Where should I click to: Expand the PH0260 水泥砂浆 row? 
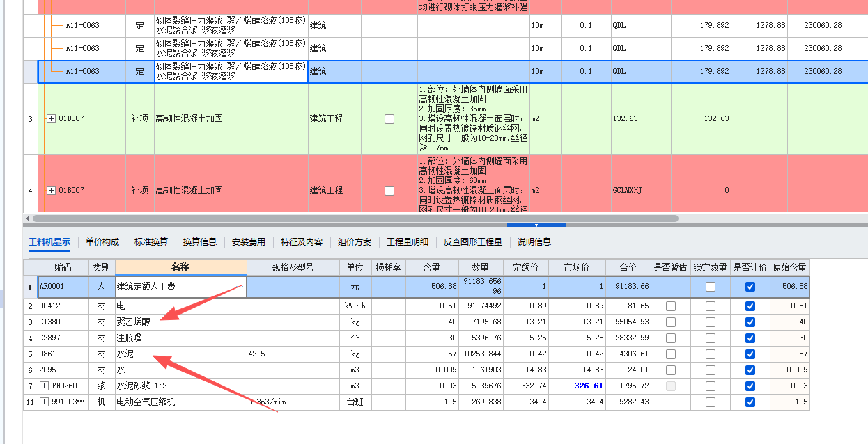point(45,386)
